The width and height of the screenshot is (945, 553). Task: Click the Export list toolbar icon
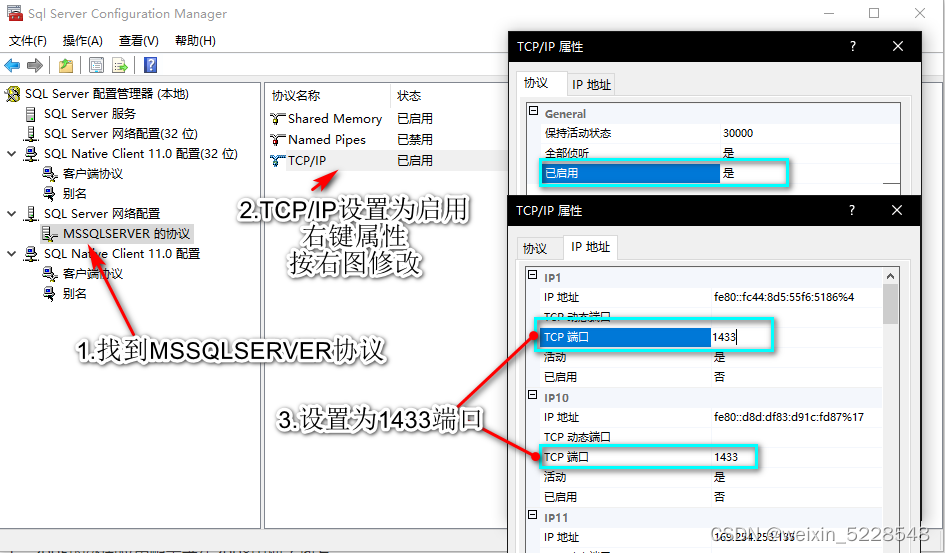pyautogui.click(x=119, y=65)
